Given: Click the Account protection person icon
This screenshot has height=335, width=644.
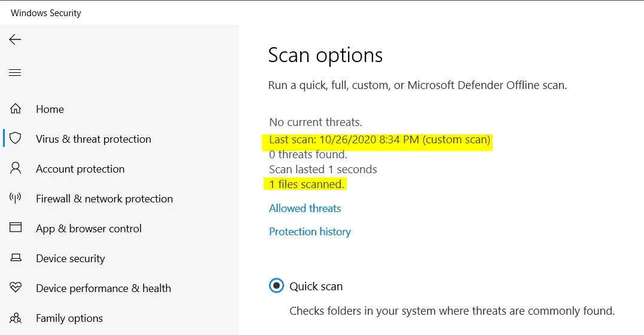Looking at the screenshot, I should click(16, 168).
